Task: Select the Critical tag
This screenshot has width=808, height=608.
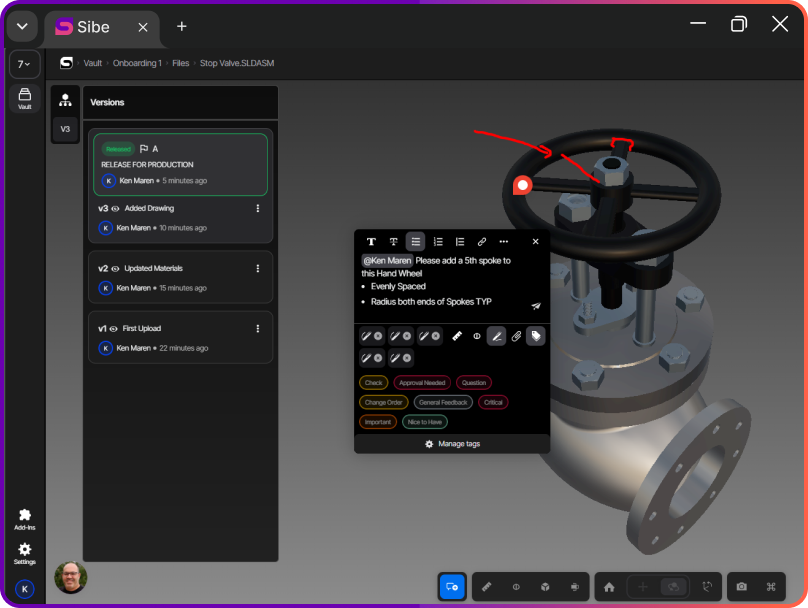Action: pyautogui.click(x=493, y=402)
